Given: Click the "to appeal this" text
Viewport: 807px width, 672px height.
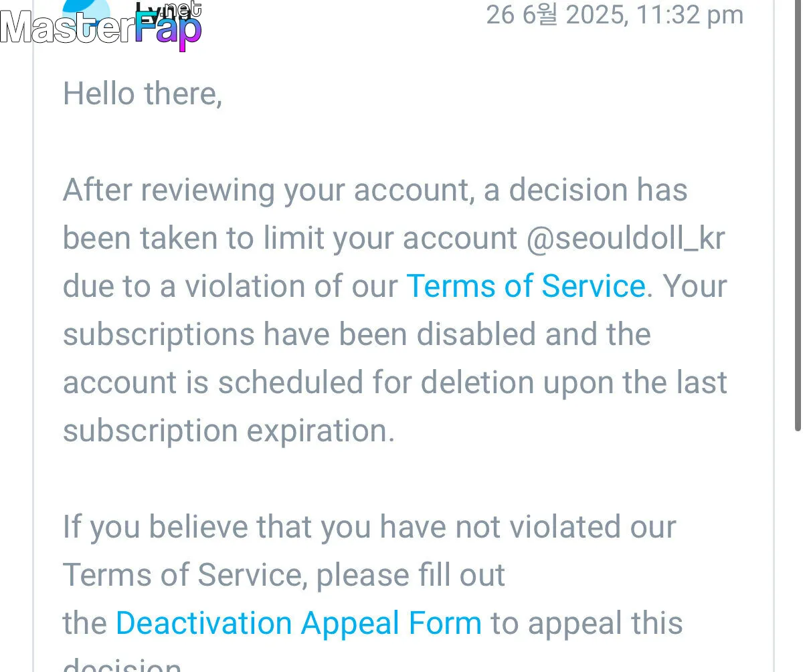Looking at the screenshot, I should point(587,623).
